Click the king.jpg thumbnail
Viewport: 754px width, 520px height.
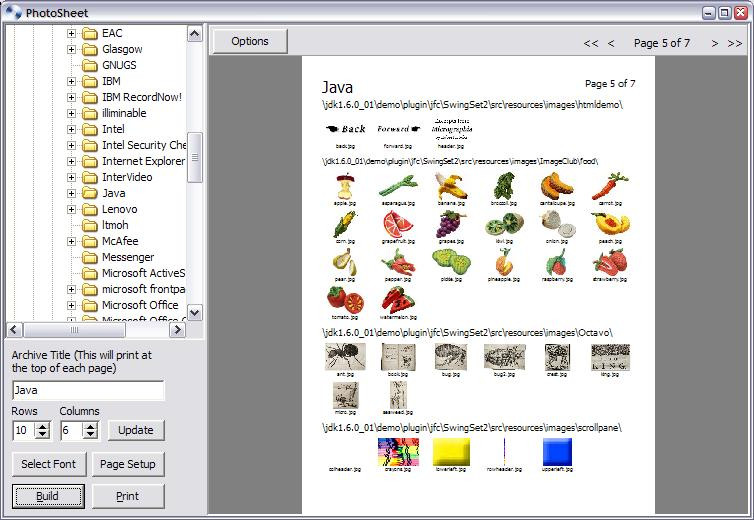tap(610, 357)
